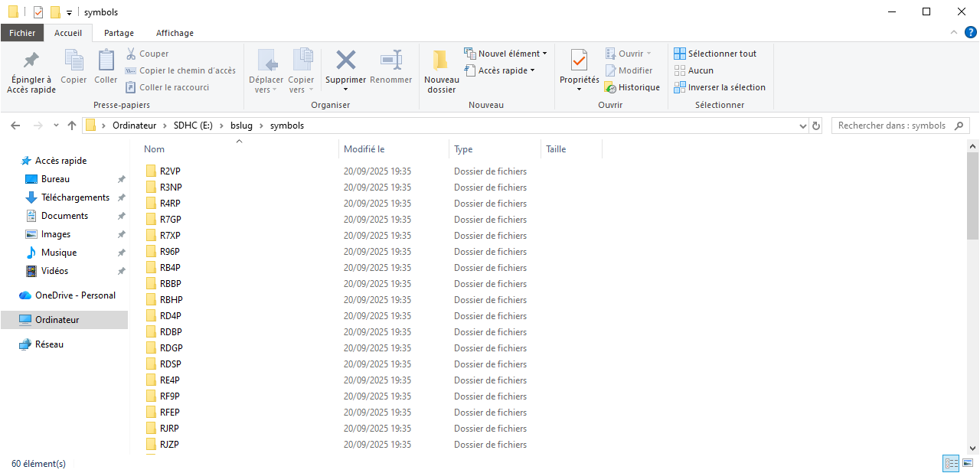Switch to large icons view in the status bar
The image size is (980, 473).
click(x=968, y=464)
